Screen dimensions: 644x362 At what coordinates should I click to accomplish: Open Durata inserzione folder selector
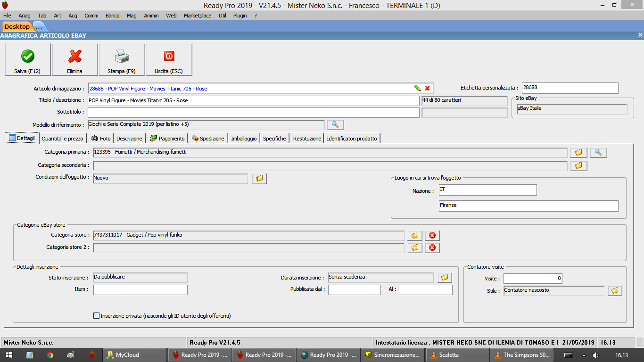click(445, 278)
